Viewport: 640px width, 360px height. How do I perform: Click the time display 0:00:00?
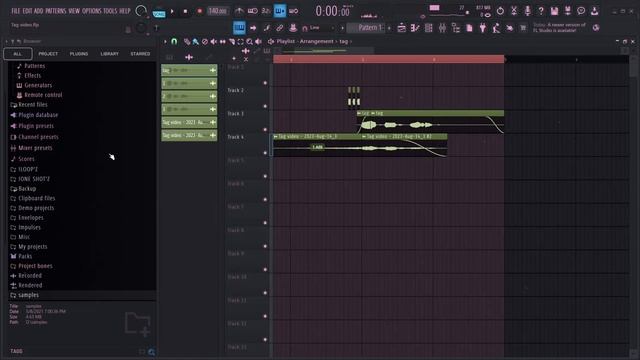(x=333, y=11)
